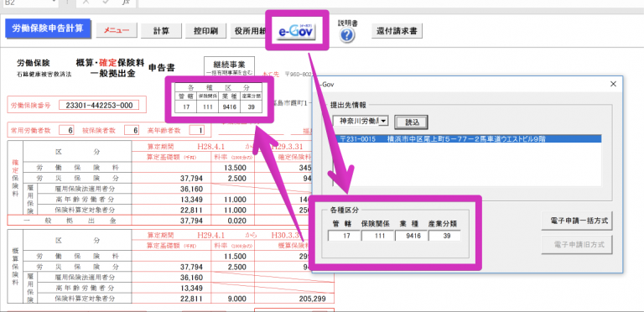The height and width of the screenshot is (312, 644).
Task: Click the 保険関係 field showing 111
Action: pyautogui.click(x=377, y=236)
